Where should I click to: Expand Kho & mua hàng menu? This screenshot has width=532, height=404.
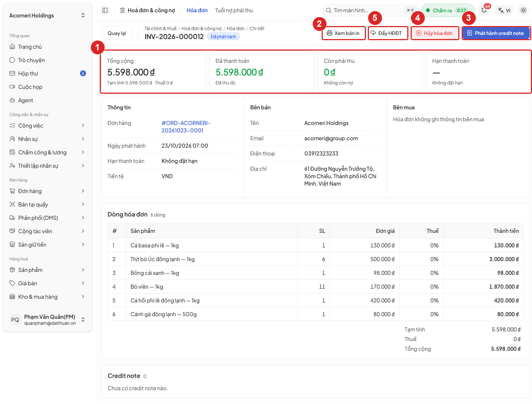pyautogui.click(x=48, y=297)
